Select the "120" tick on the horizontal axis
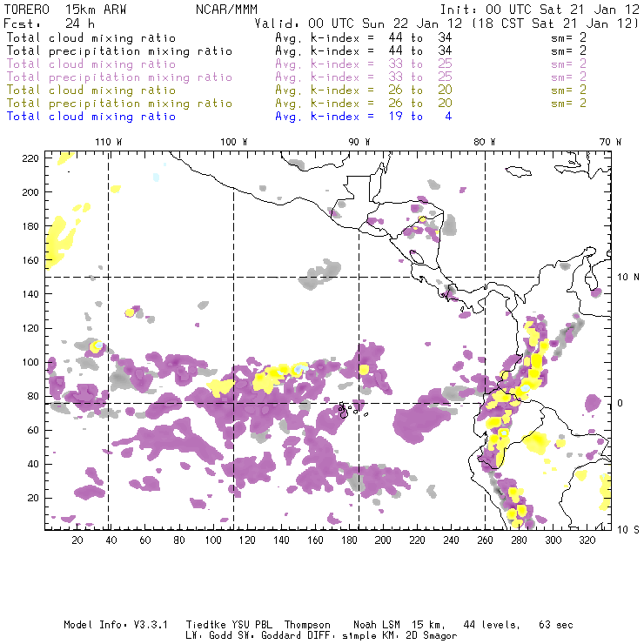This screenshot has height=644, width=644. tap(247, 540)
